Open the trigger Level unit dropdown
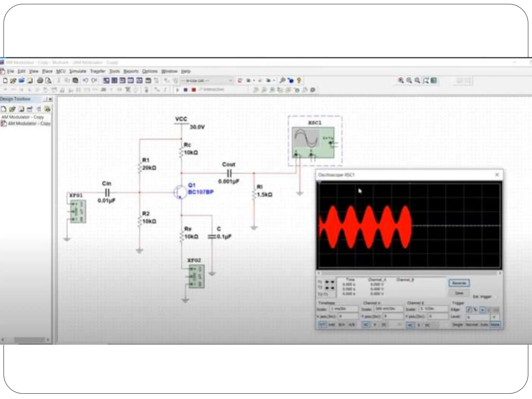 (494, 317)
